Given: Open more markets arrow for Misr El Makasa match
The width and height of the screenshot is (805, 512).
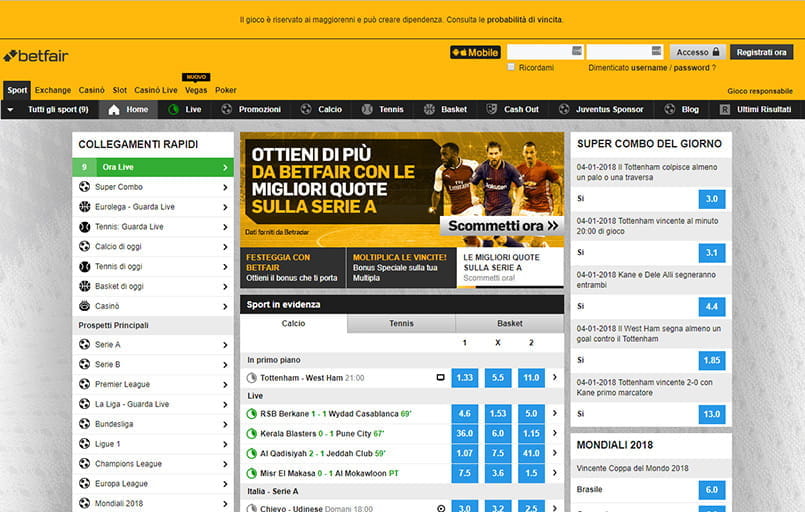Looking at the screenshot, I should tap(555, 472).
